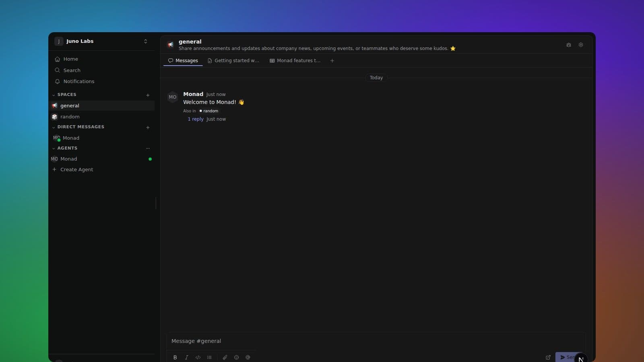Viewport: 644px width, 362px height.
Task: Collapse the Direct Messages section
Action: [x=54, y=127]
